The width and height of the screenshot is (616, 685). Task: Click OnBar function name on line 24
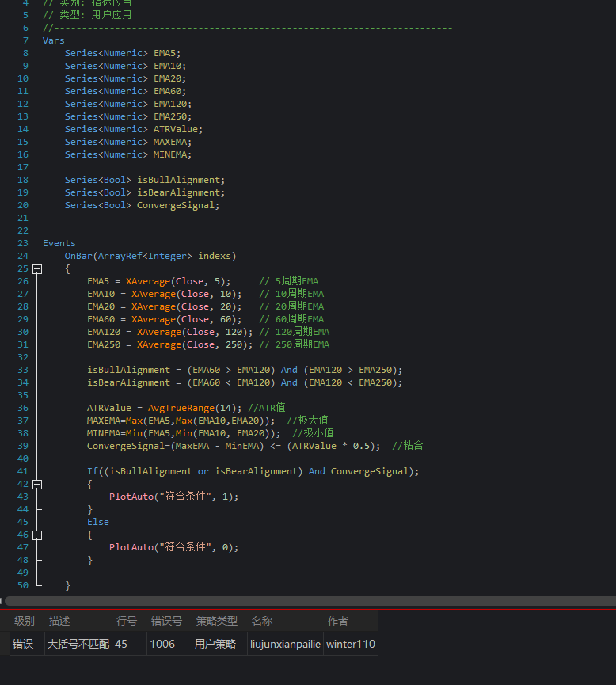tap(78, 256)
